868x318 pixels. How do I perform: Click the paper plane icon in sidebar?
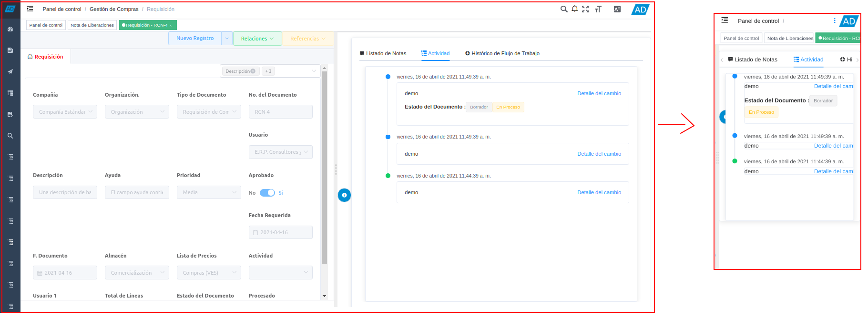(10, 72)
